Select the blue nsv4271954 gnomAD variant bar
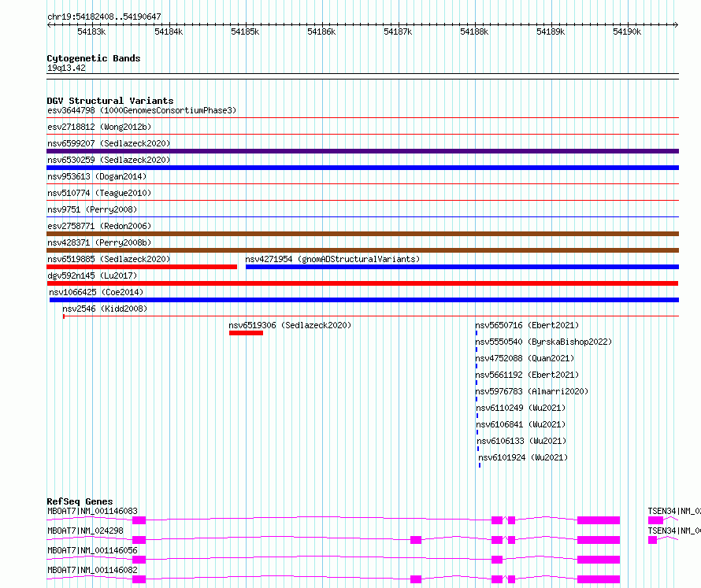 click(462, 267)
